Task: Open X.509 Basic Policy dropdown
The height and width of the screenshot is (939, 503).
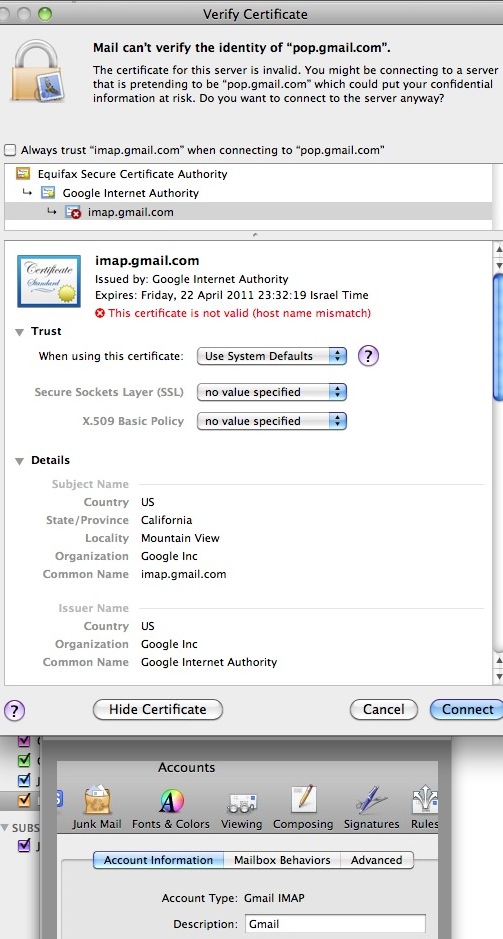Action: click(272, 421)
